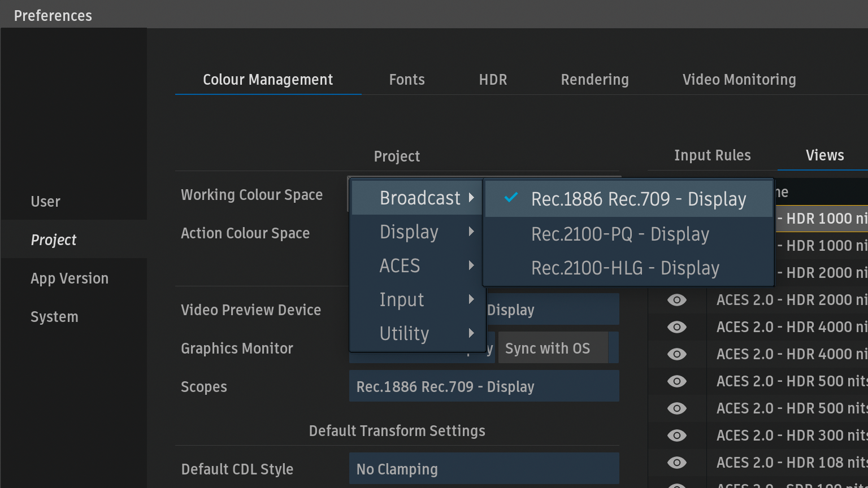Toggle eye icon for ACES 2.0 HDR 108 nits
868x488 pixels.
pyautogui.click(x=676, y=463)
